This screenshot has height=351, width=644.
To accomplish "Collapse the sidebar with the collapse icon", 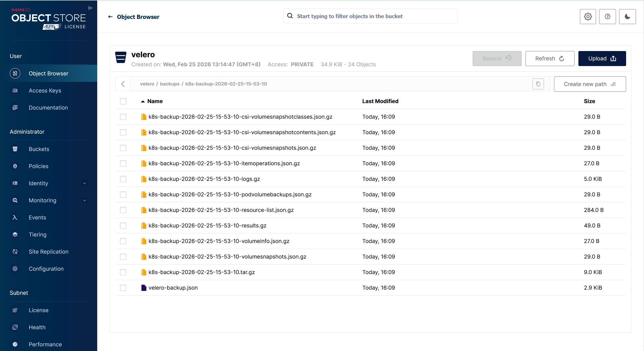I will coord(90,8).
